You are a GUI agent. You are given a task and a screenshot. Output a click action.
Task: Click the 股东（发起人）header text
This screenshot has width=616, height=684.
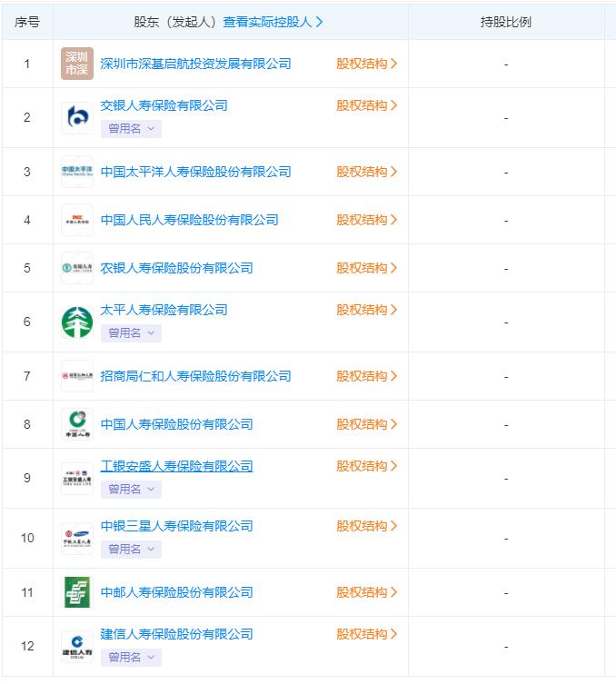click(175, 22)
